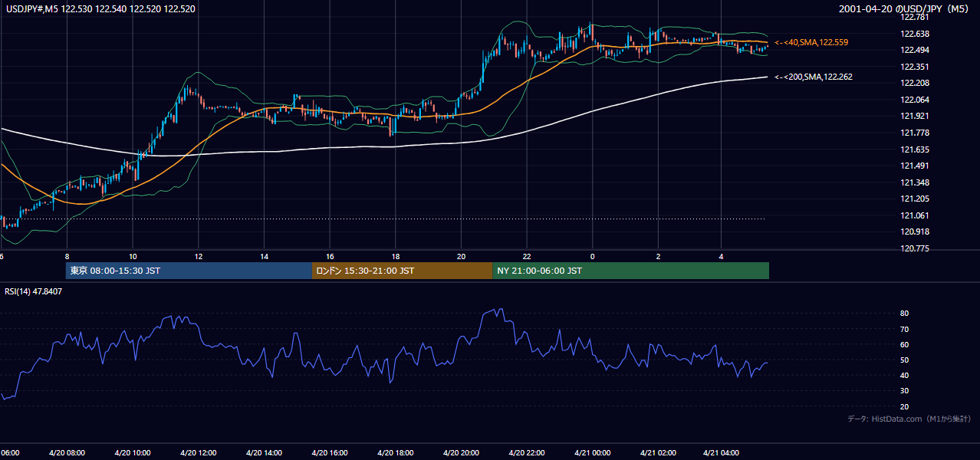Viewport: 980px width, 460px height.
Task: Click the 4/20 16:00 bottom date label
Action: 330,453
